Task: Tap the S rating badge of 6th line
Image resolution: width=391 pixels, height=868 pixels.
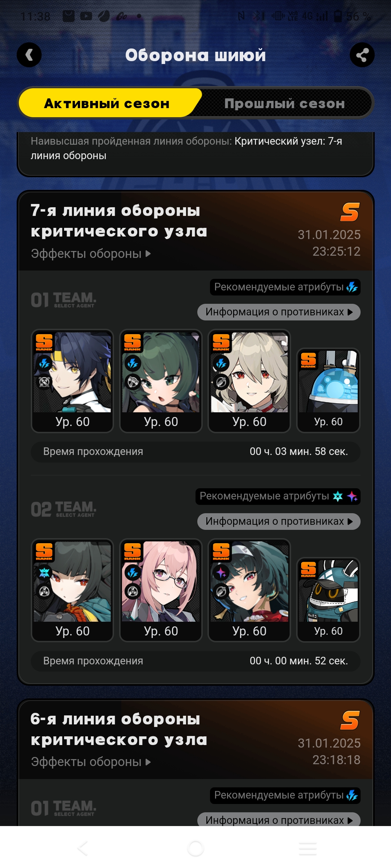Action: [x=350, y=720]
